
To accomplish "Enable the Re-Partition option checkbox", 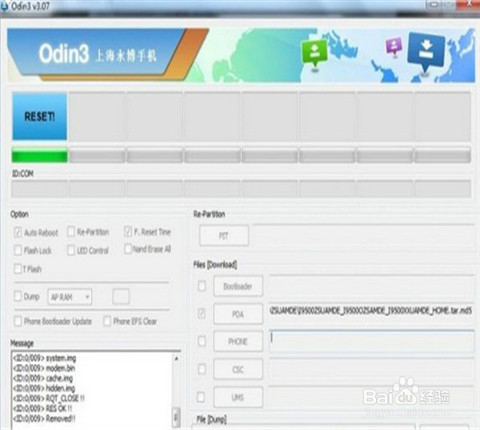I will coord(71,231).
